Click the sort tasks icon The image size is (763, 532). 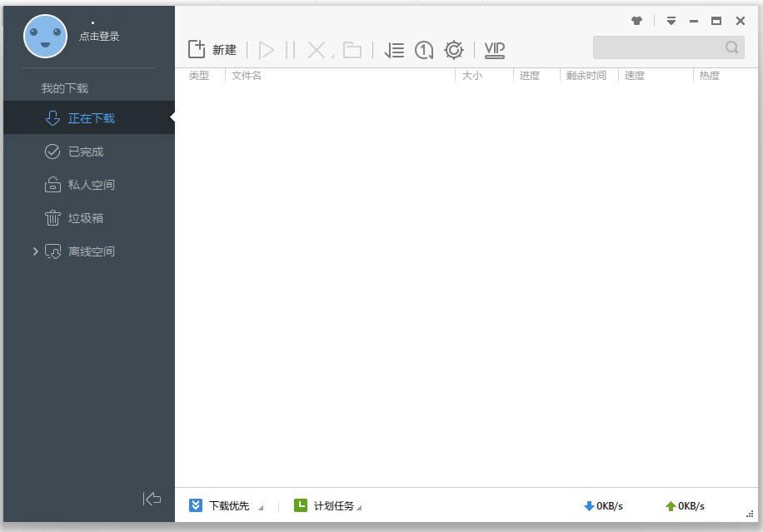394,50
